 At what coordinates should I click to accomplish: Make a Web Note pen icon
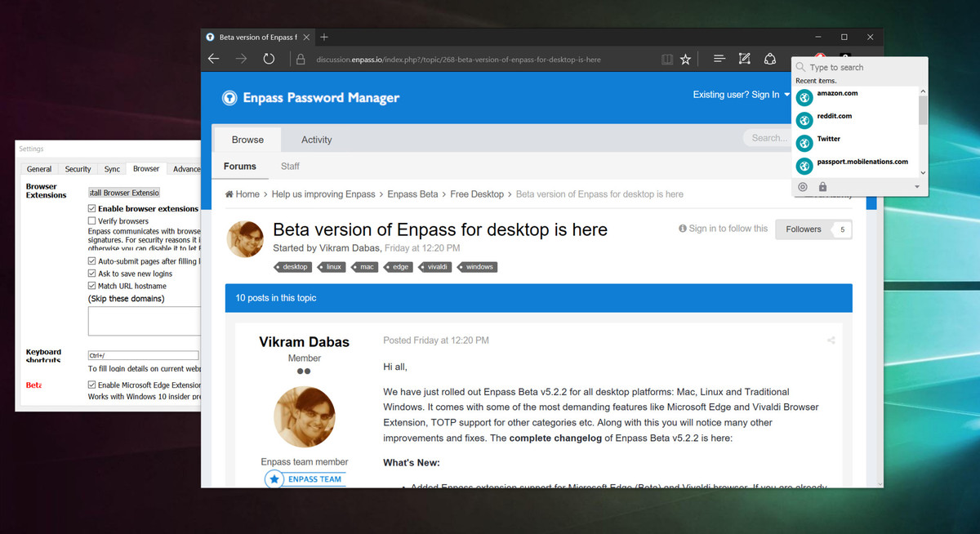744,59
